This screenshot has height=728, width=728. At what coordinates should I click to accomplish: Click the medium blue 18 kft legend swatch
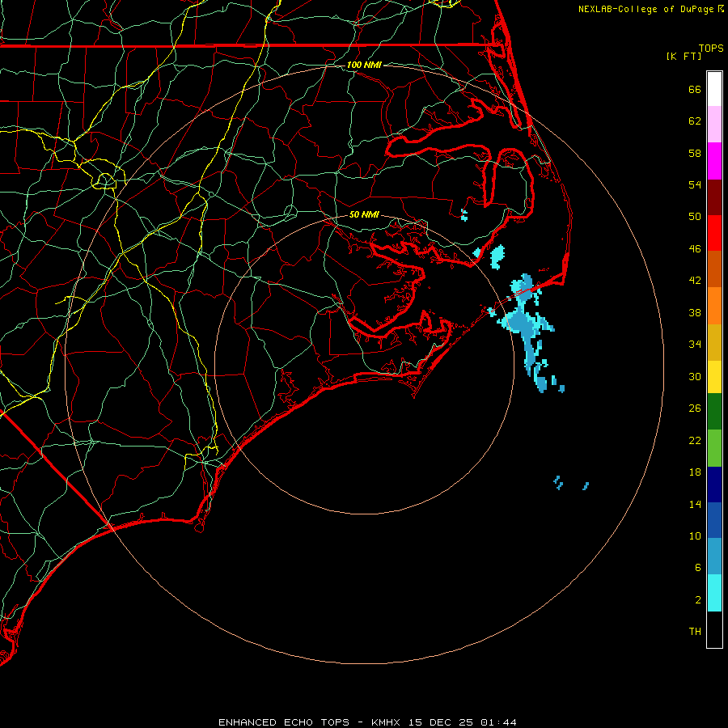point(714,520)
